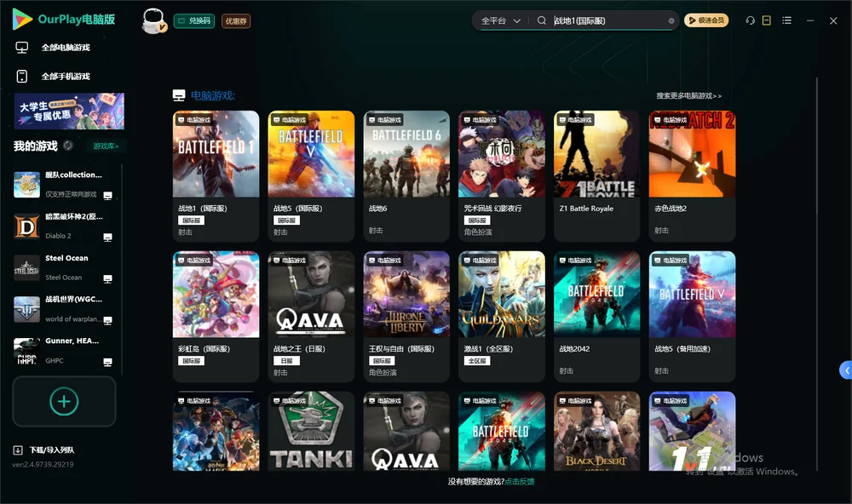Select Diablo 2 in my games list
This screenshot has width=852, height=504.
pyautogui.click(x=66, y=226)
